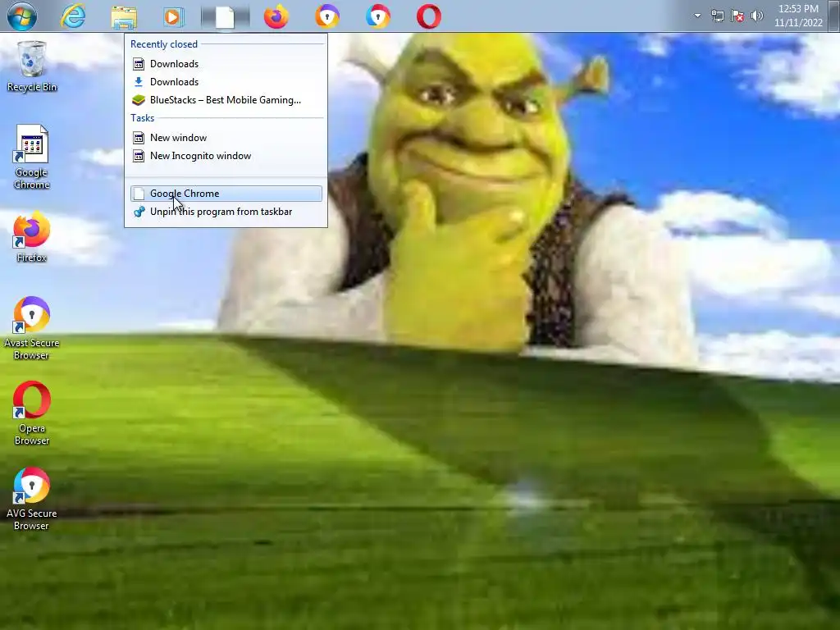Unpin this program from taskbar
840x630 pixels.
pos(226,212)
